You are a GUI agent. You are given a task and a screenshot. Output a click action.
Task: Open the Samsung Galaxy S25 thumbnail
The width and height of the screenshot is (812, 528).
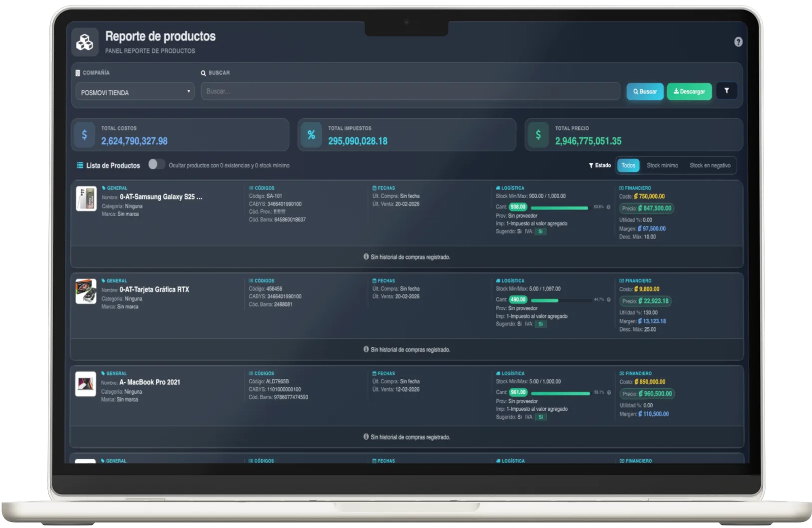[86, 199]
